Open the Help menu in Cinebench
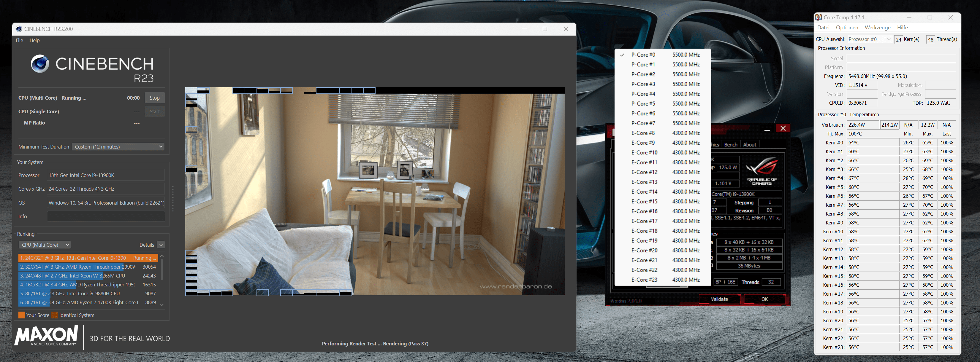The image size is (980, 362). [x=35, y=40]
